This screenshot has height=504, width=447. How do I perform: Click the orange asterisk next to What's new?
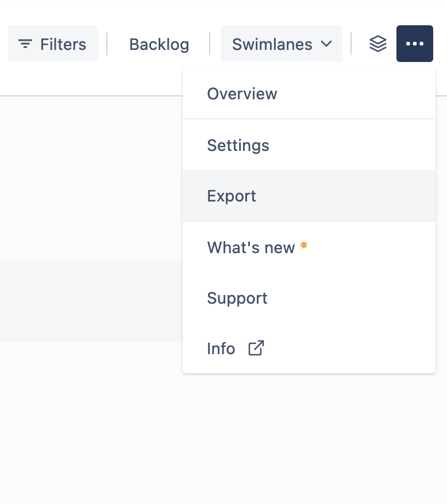[x=304, y=246]
